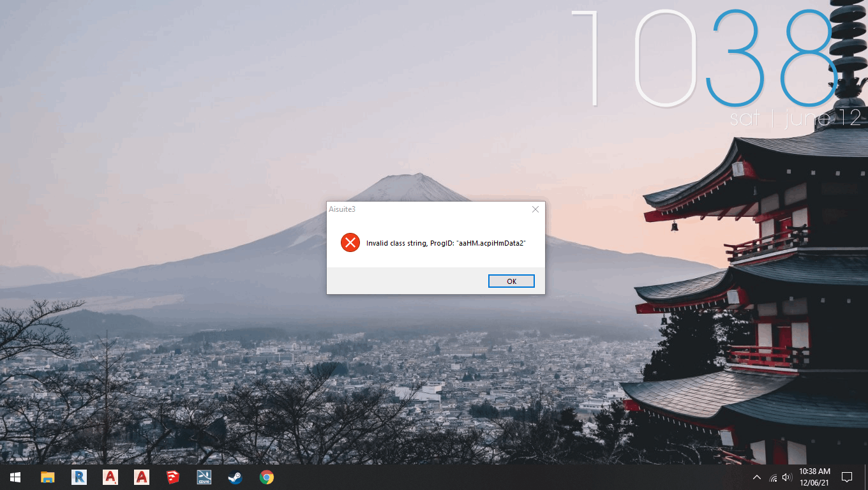Click the red error icon in the dialog
Viewport: 868px width, 490px height.
click(x=350, y=242)
